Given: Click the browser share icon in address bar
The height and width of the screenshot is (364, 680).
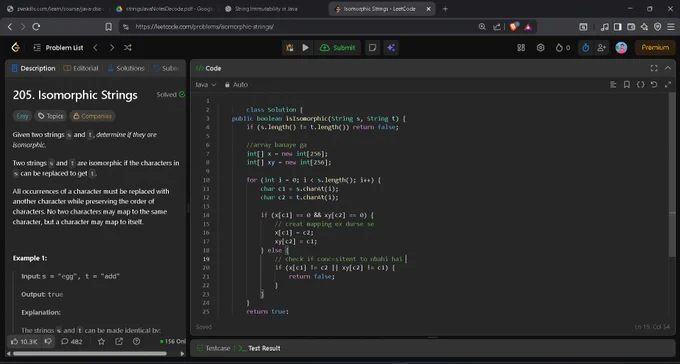Looking at the screenshot, I should [497, 27].
